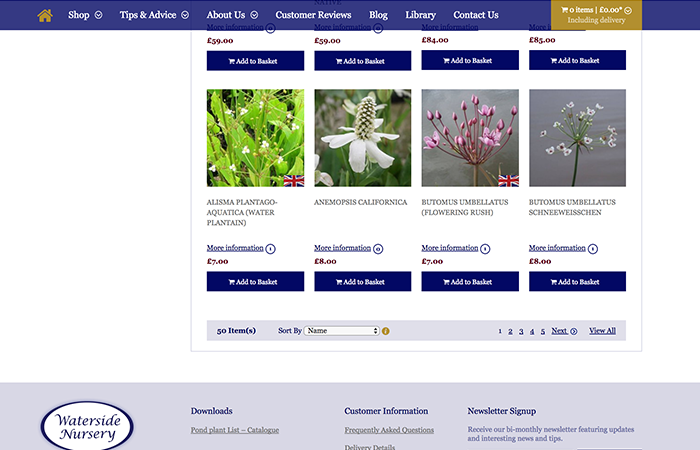The height and width of the screenshot is (450, 700).
Task: Click the info circle icon for Alisma Plantago-Aquatica
Action: pos(271,249)
